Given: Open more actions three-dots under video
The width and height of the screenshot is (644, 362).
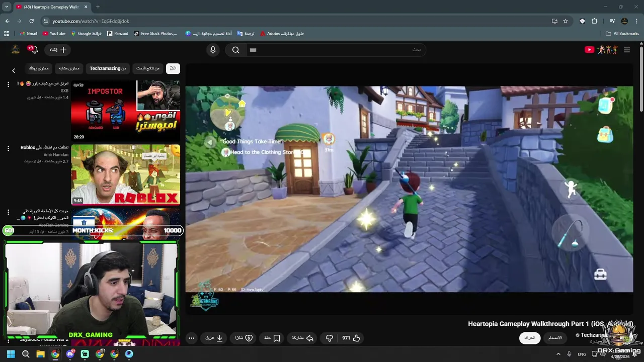Looking at the screenshot, I should tap(192, 338).
